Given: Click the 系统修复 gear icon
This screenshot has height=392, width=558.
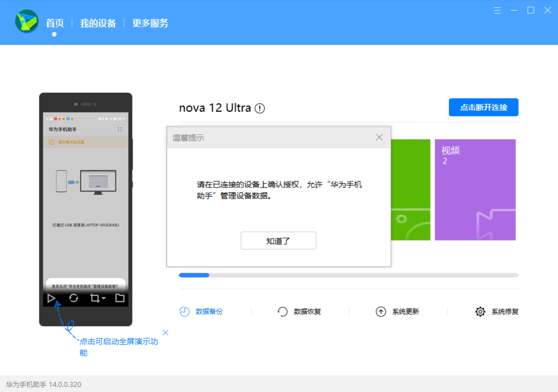Looking at the screenshot, I should pyautogui.click(x=480, y=312).
